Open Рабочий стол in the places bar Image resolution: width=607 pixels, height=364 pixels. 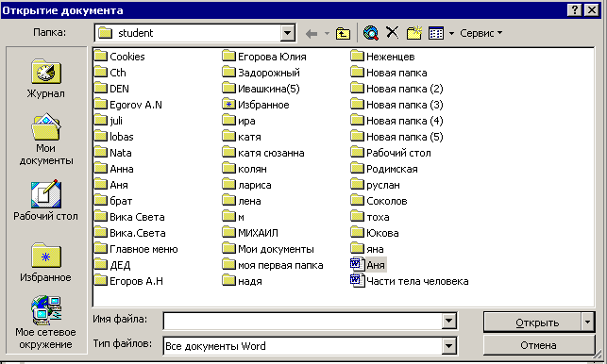(45, 200)
